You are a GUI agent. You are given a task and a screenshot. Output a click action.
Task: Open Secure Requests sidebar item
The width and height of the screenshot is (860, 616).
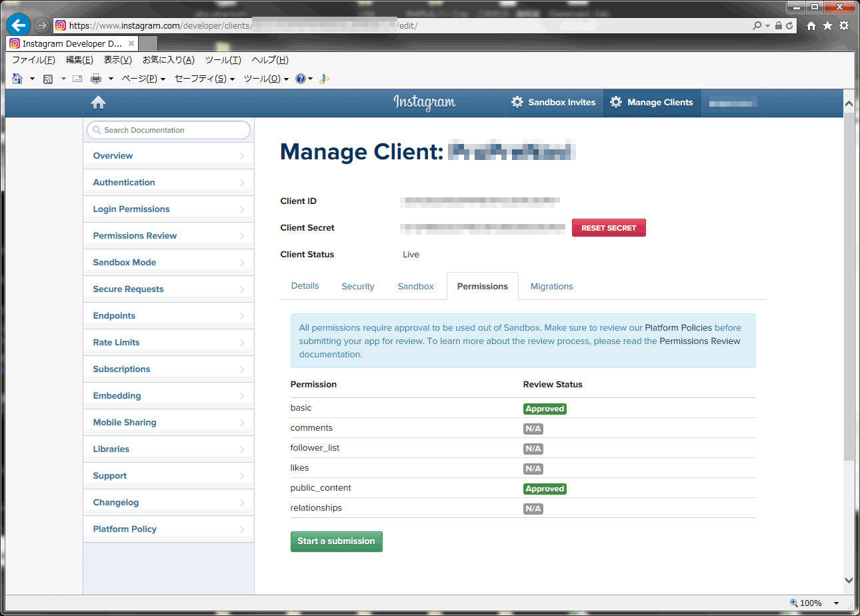click(169, 289)
